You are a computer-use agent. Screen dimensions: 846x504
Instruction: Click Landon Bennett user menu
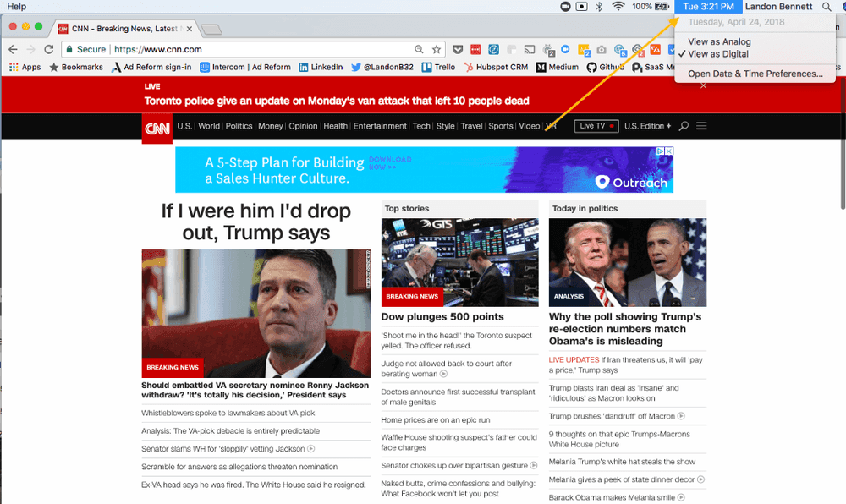pyautogui.click(x=778, y=7)
